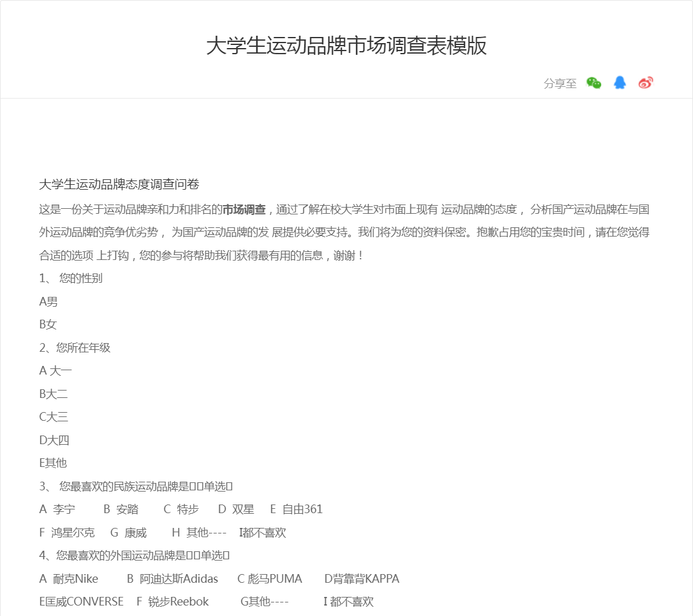Share survey to WeChat icon
The image size is (693, 616).
pyautogui.click(x=594, y=83)
